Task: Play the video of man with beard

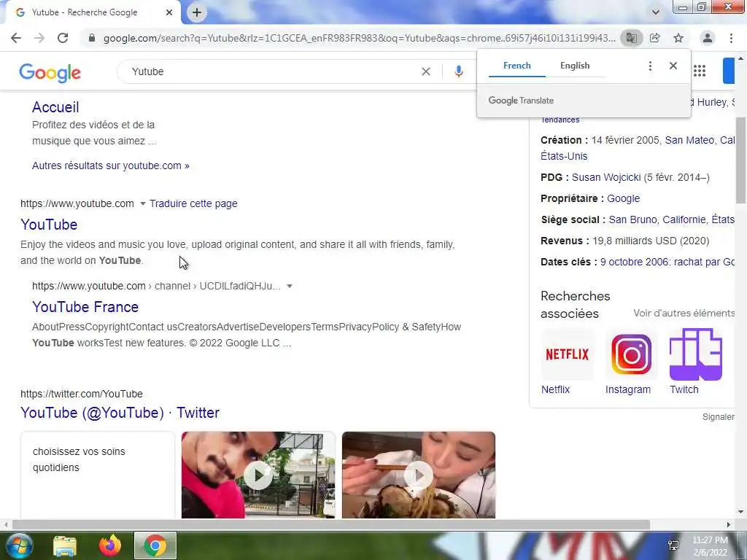Action: (x=258, y=475)
